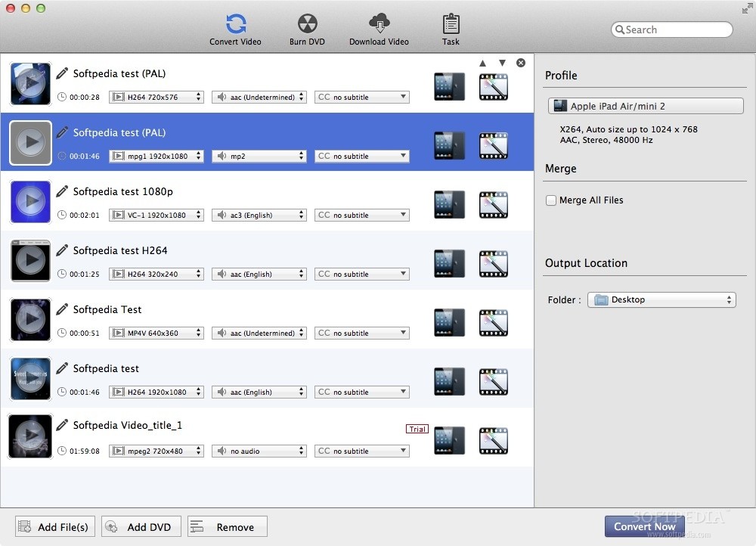Screen dimensions: 756x546
Task: Open subtitle selector for Softpedia test 1080p
Action: (x=361, y=215)
